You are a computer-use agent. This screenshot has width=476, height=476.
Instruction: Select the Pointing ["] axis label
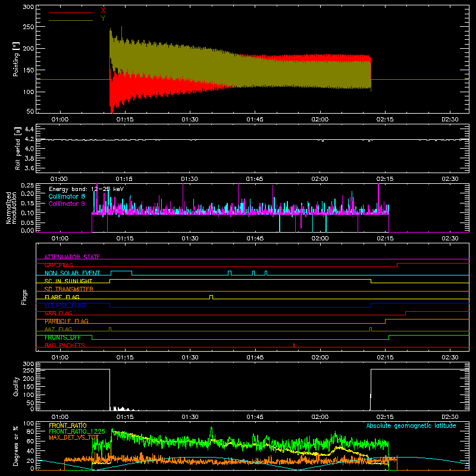pyautogui.click(x=16, y=59)
